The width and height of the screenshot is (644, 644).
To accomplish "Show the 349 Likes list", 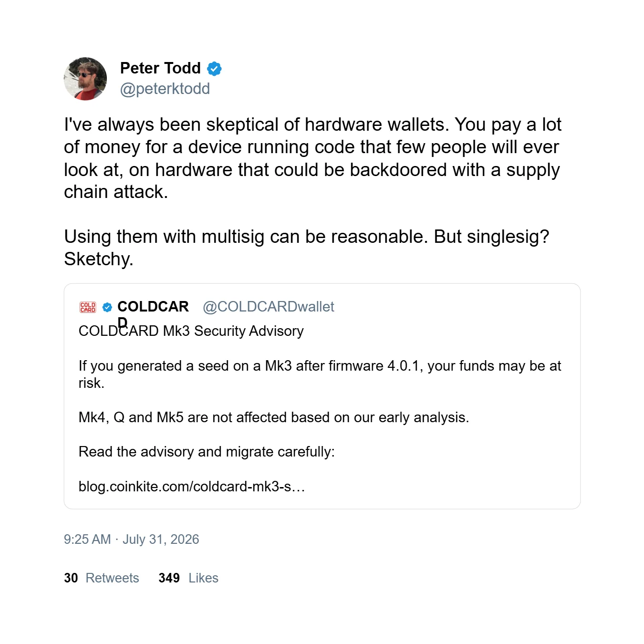I will [188, 578].
